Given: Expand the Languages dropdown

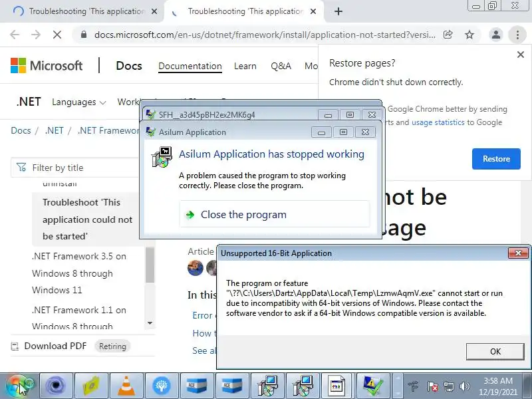Looking at the screenshot, I should pyautogui.click(x=79, y=102).
